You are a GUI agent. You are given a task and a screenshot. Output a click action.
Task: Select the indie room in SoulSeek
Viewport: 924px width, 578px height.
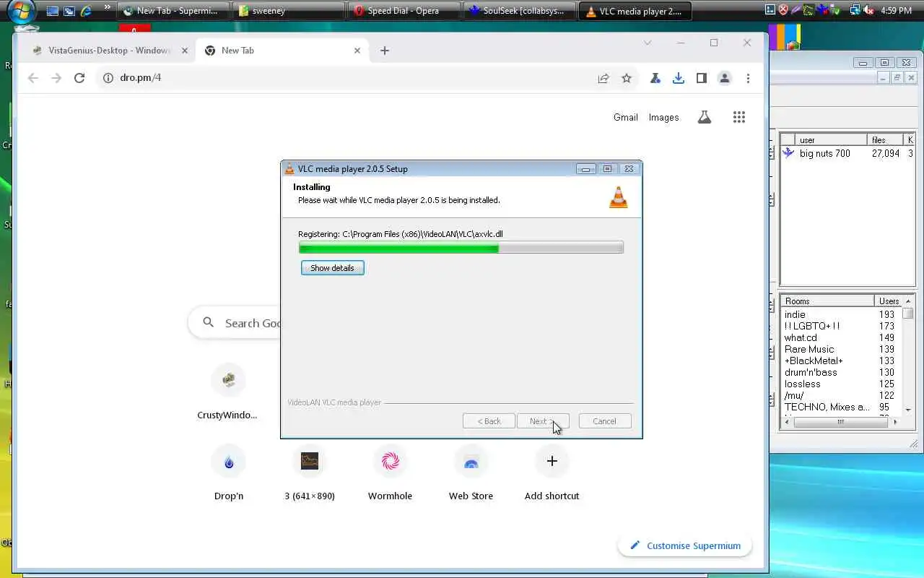(x=795, y=314)
